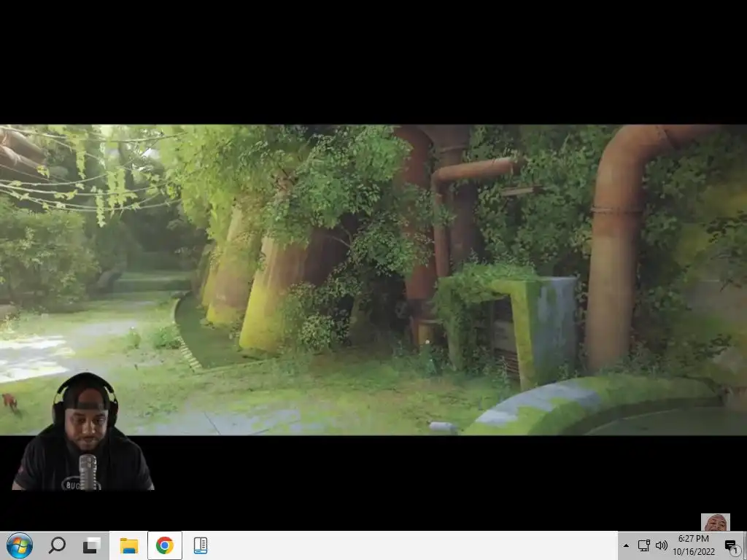Open the 6:27 PM clock and date
Image resolution: width=747 pixels, height=560 pixels.
click(694, 545)
